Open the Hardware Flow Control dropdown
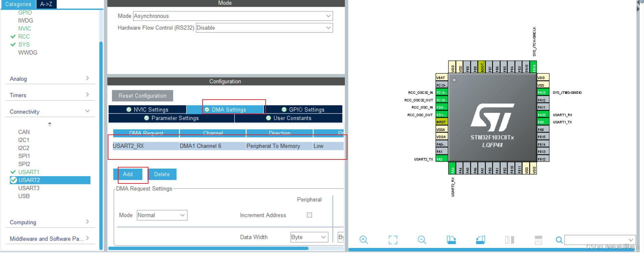The height and width of the screenshot is (253, 644). click(264, 28)
